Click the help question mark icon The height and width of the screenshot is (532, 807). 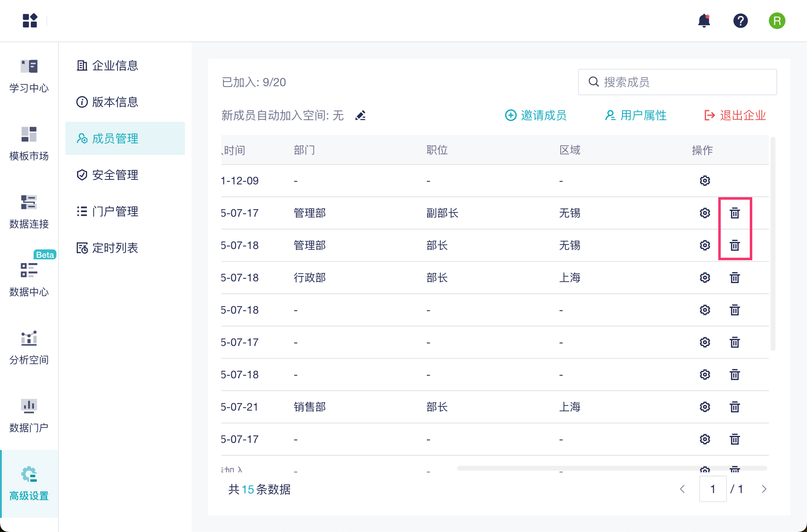740,21
